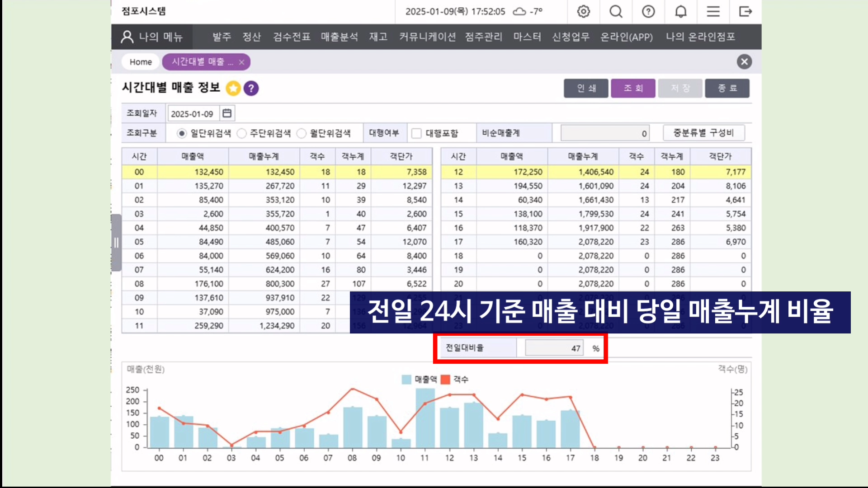Click the 조회 search button
This screenshot has width=868, height=488.
pyautogui.click(x=633, y=88)
